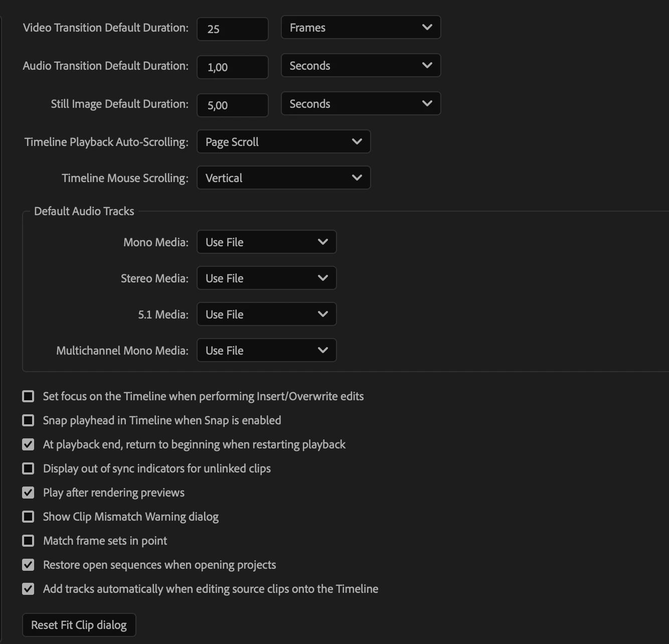Image resolution: width=669 pixels, height=644 pixels.
Task: Open the Mono Media Use File dropdown
Action: tap(267, 242)
